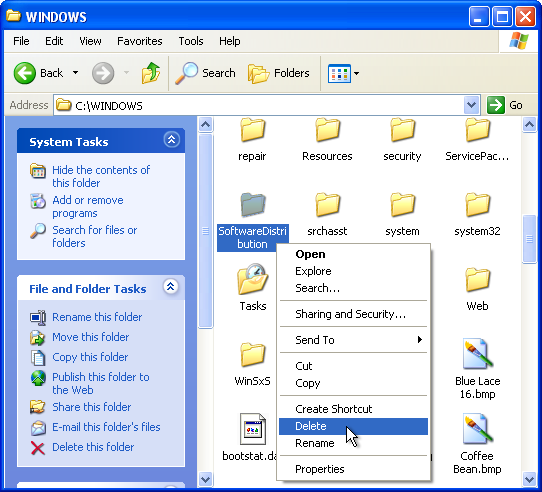Click Publish this folder to the Web

click(x=101, y=383)
